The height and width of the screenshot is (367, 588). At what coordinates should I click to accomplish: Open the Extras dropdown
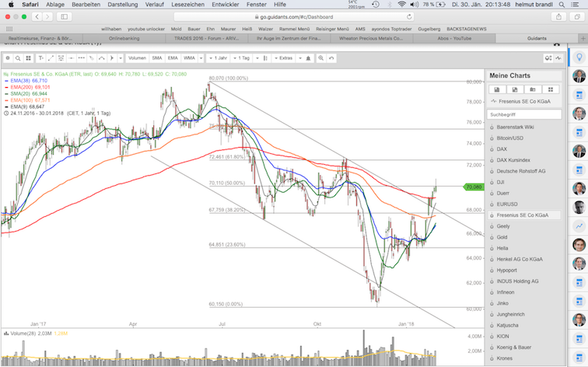tap(283, 58)
